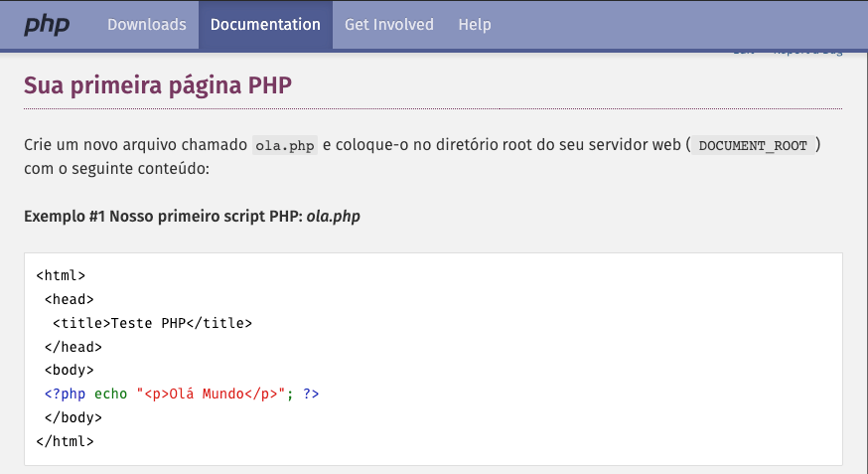Click the red string "<p>Olá Mundo</p>"
868x474 pixels.
211,394
